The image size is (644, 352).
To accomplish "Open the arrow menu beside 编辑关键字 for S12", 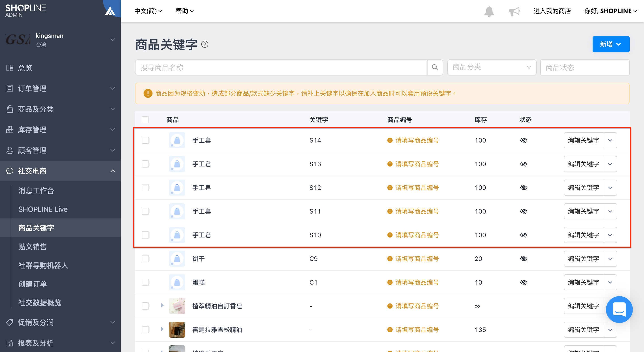I will pyautogui.click(x=610, y=188).
